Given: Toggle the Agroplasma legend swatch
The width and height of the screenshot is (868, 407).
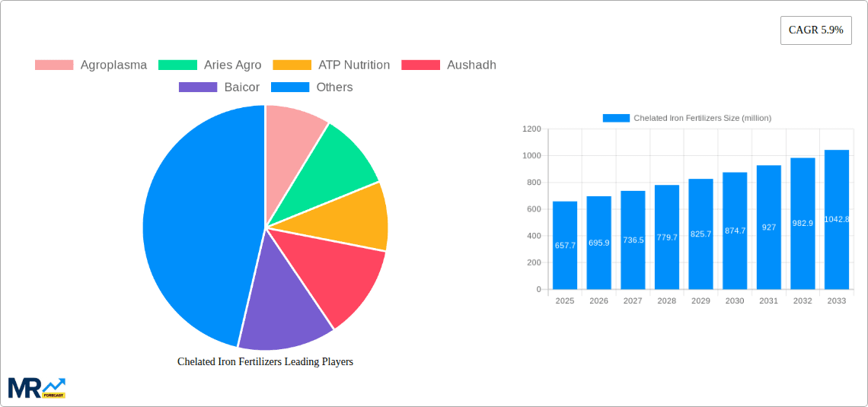Looking at the screenshot, I should point(54,65).
